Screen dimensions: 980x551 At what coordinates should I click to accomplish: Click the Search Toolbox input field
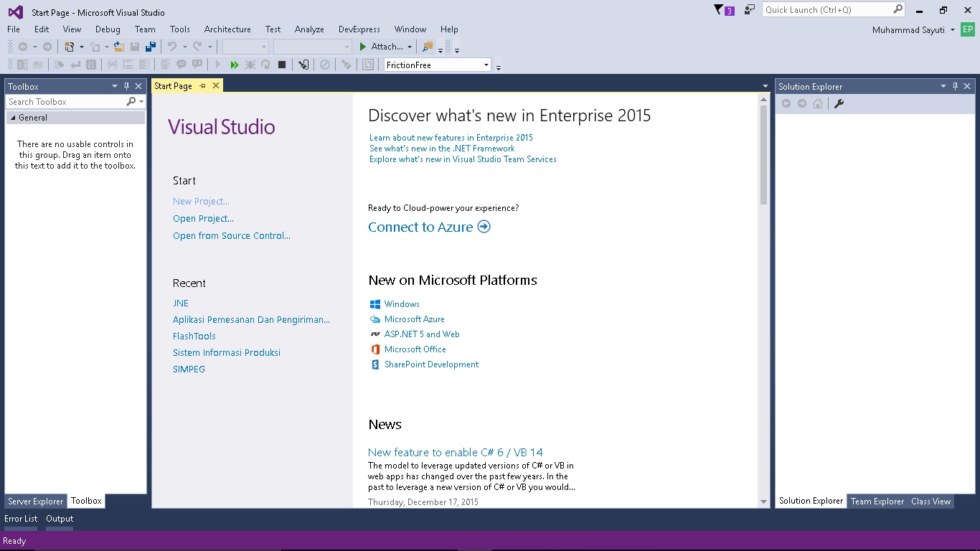(66, 102)
